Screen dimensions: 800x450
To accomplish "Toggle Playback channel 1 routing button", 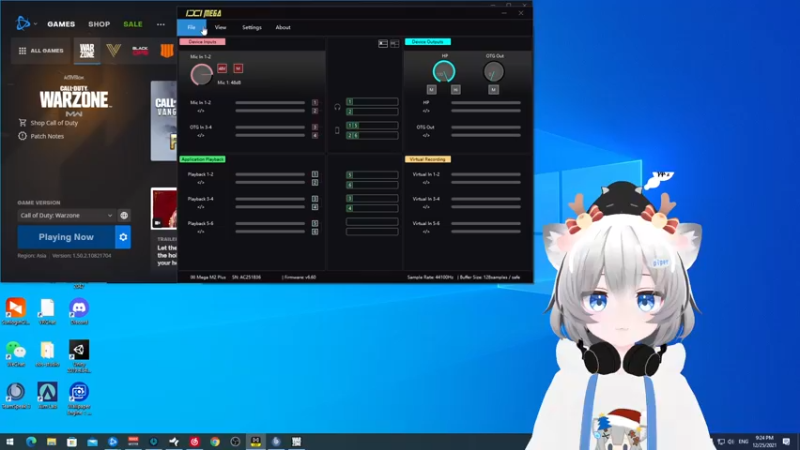I will (x=315, y=174).
